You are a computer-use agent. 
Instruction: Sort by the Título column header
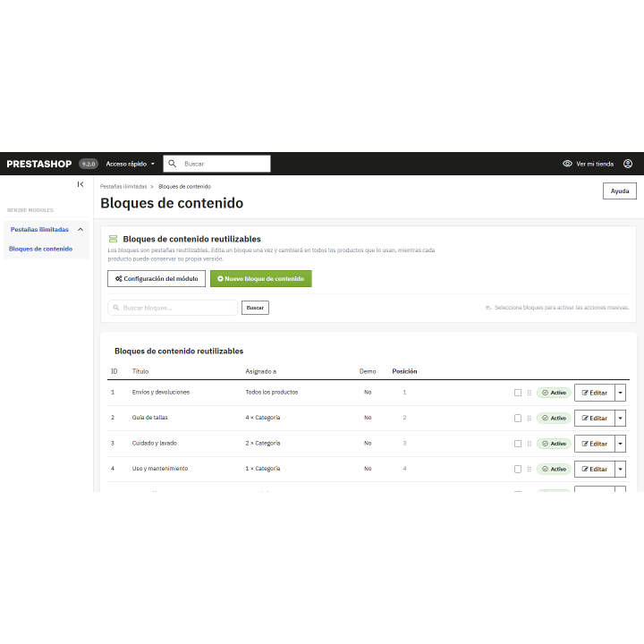click(140, 371)
